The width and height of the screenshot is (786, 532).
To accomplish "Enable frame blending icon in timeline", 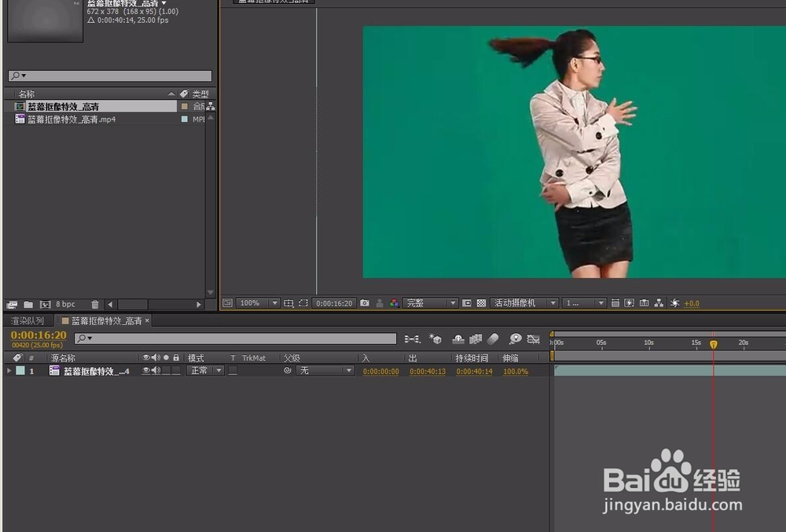I will coord(476,339).
